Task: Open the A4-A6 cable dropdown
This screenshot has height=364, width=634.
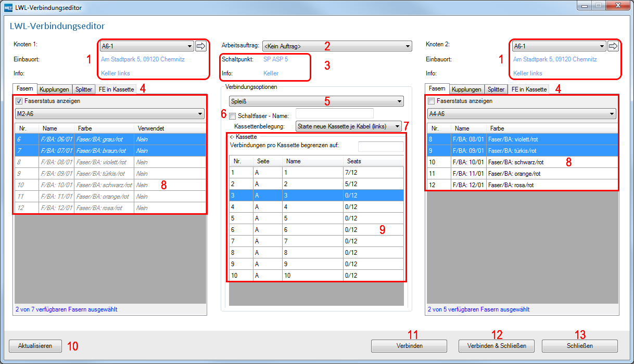Action: pos(522,114)
